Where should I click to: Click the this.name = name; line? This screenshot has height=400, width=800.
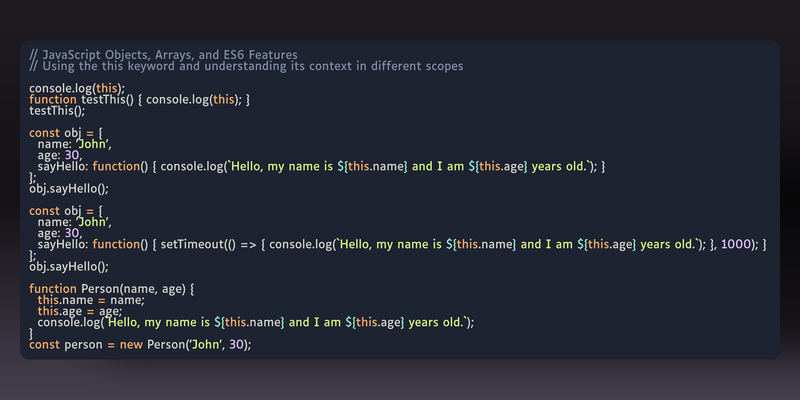[91, 301]
